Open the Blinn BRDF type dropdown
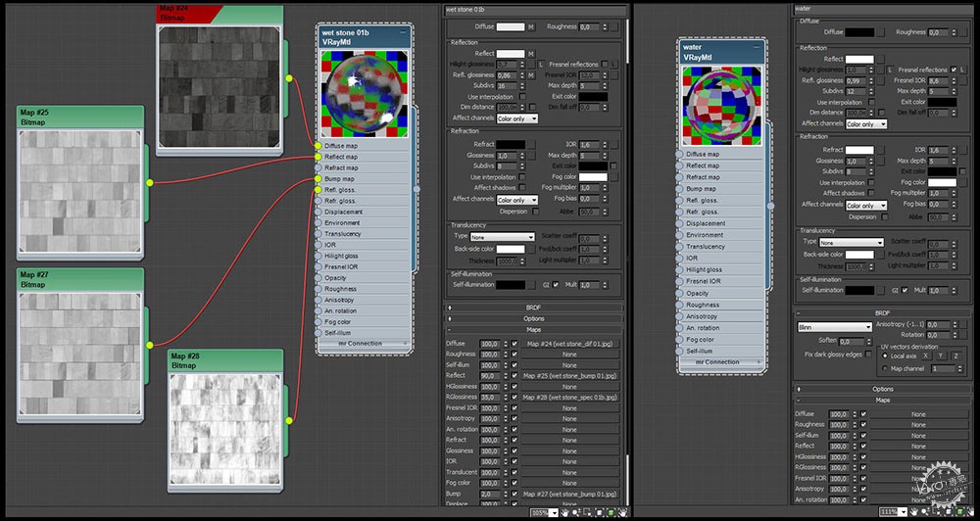This screenshot has height=521, width=980. (x=835, y=327)
